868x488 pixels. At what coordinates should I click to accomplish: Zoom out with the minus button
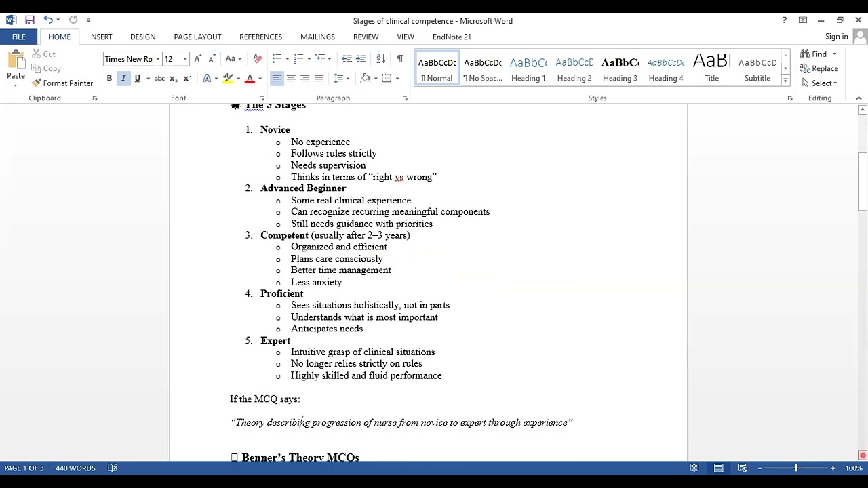[x=760, y=468]
